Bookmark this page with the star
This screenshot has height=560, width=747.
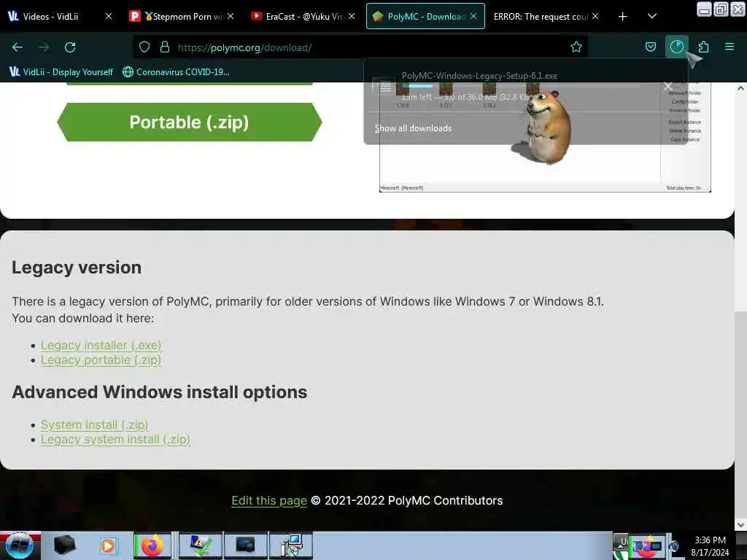[576, 47]
